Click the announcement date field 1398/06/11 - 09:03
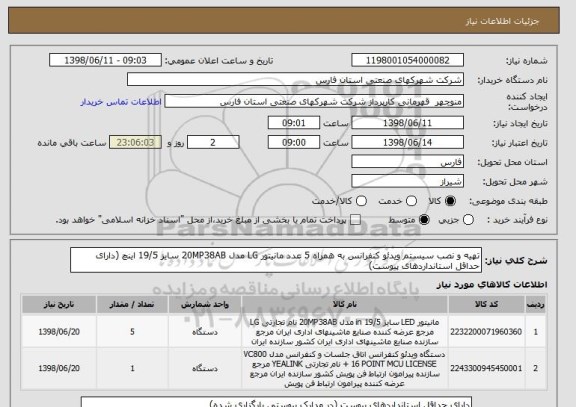Screen dimensions: 576x407 (x=105, y=60)
